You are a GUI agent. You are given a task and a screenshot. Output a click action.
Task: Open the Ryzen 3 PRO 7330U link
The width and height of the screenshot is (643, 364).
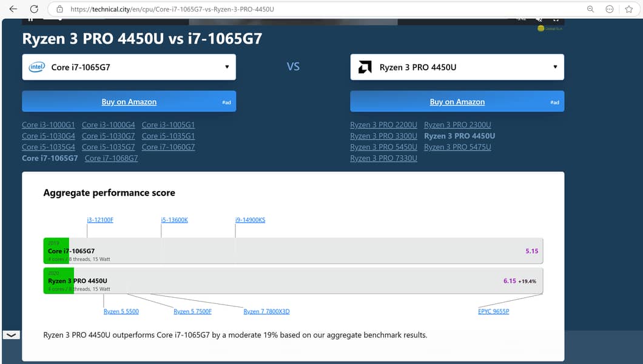tap(383, 158)
